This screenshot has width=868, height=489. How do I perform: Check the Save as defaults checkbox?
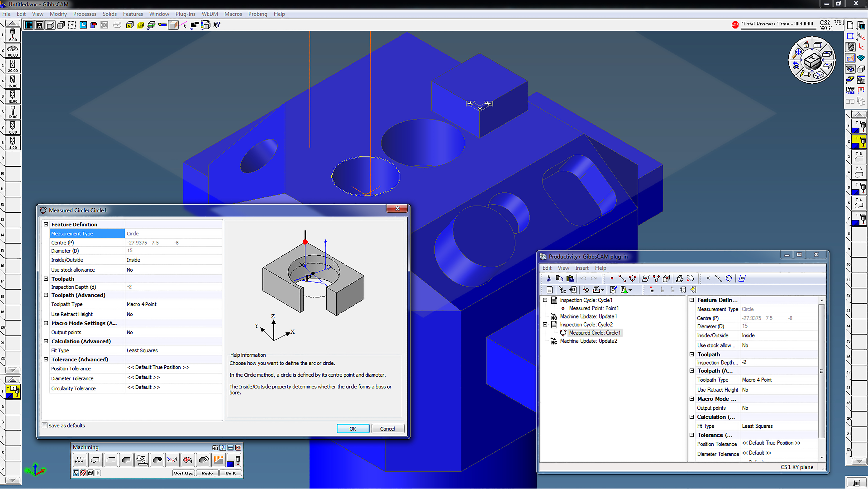[45, 426]
